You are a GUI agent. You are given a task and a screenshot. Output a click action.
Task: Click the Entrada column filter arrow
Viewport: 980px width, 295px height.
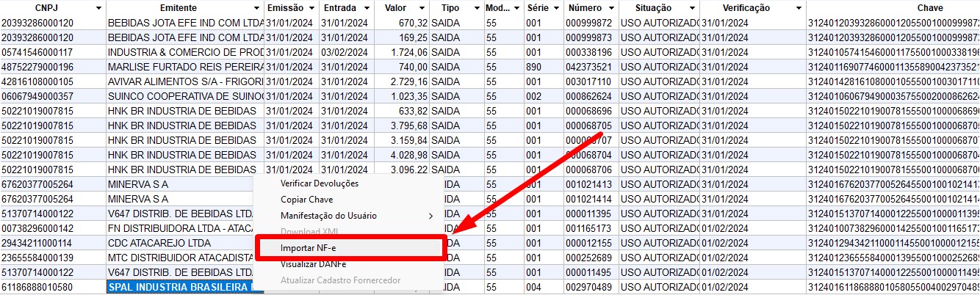[x=367, y=7]
